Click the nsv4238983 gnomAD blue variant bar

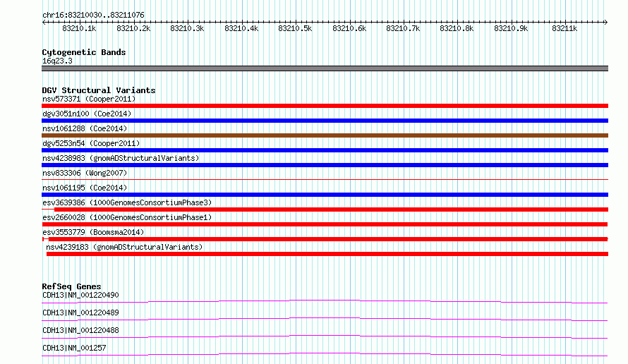click(325, 165)
